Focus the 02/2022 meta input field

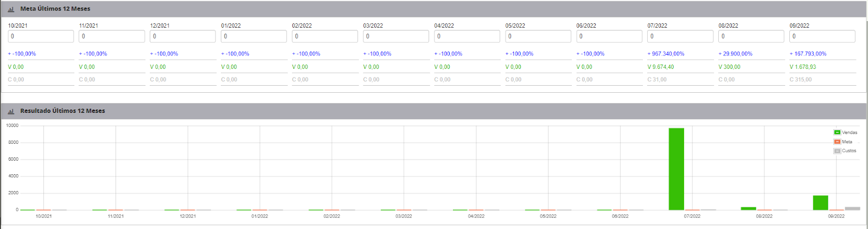click(x=325, y=36)
